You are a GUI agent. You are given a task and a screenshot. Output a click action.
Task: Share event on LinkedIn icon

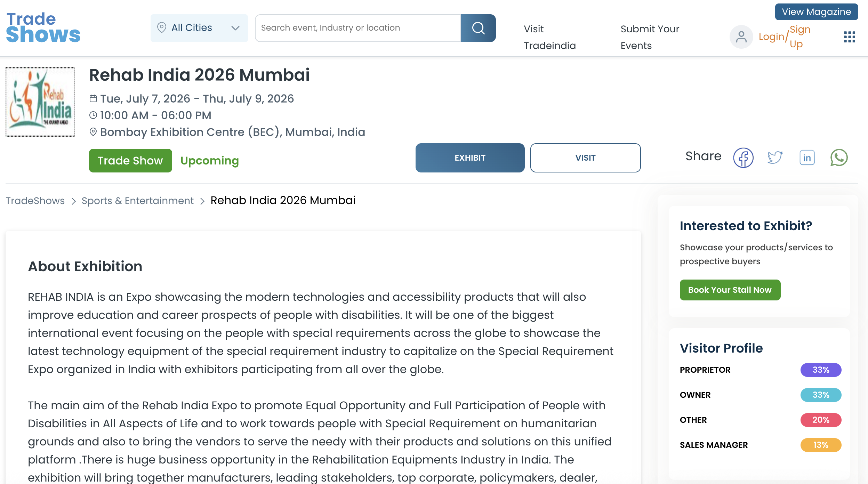click(807, 158)
